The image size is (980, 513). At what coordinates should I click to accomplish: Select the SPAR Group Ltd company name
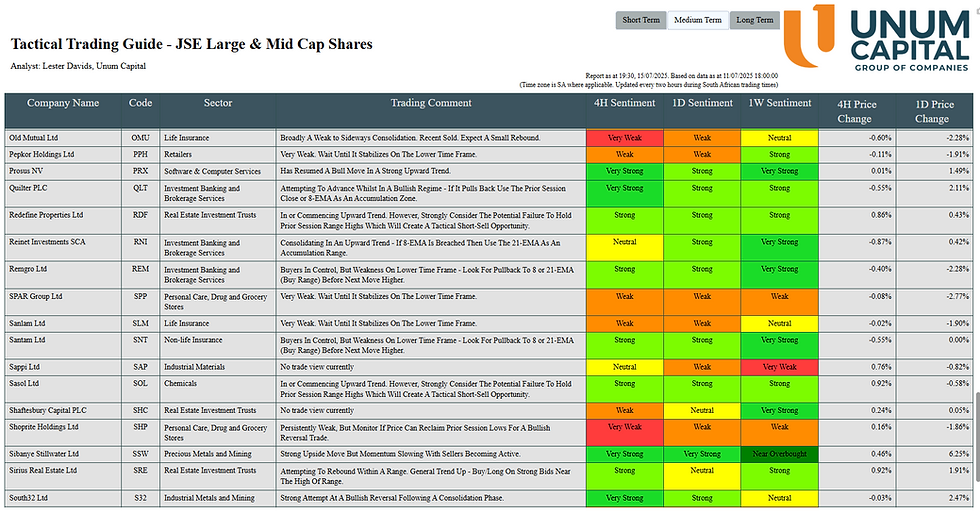coord(36,296)
